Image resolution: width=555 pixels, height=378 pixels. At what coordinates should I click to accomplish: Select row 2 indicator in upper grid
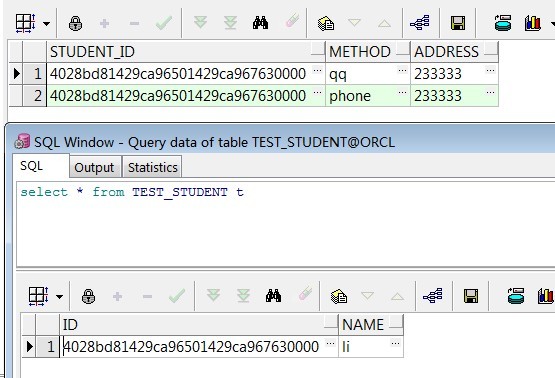pyautogui.click(x=16, y=96)
